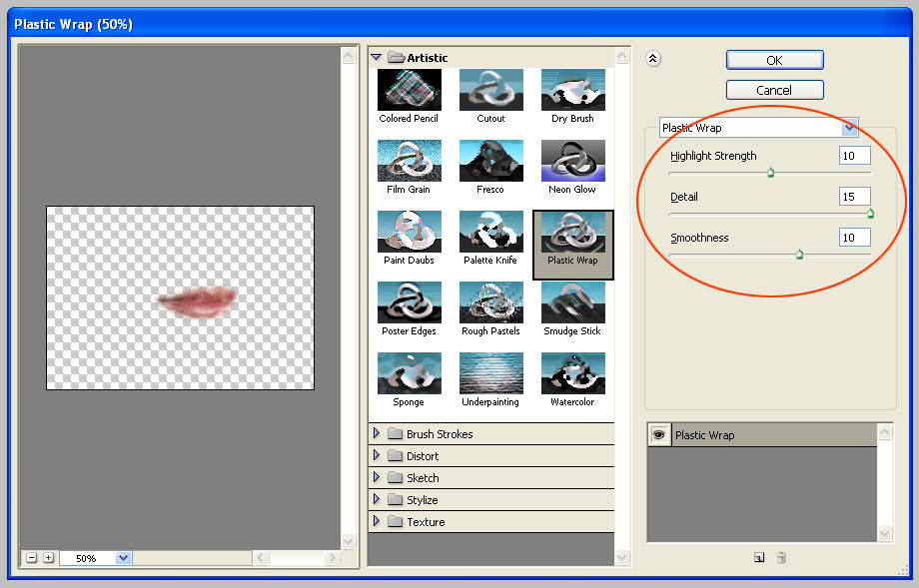Open the Plastic Wrap filter dropdown
This screenshot has height=588, width=919.
click(850, 128)
